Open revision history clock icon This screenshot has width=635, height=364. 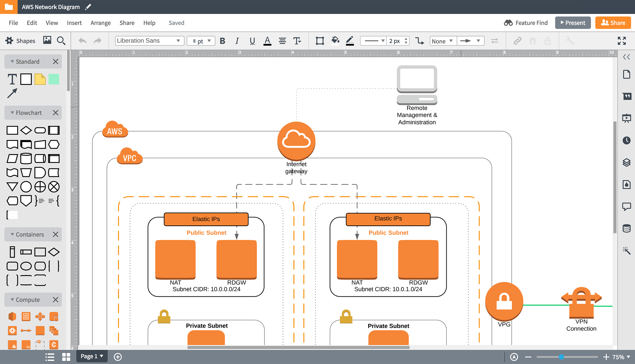627,140
